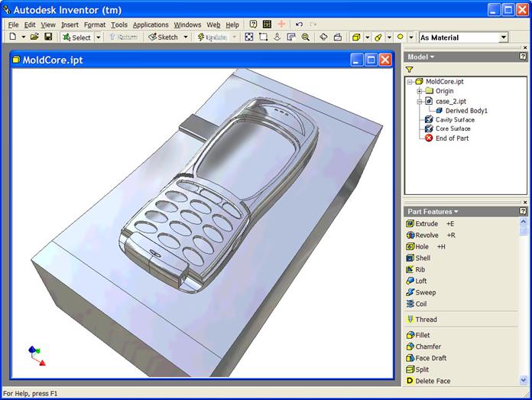Screen dimensions: 532x400
Task: Collapse the case_2.ipt tree node
Action: pyautogui.click(x=420, y=101)
